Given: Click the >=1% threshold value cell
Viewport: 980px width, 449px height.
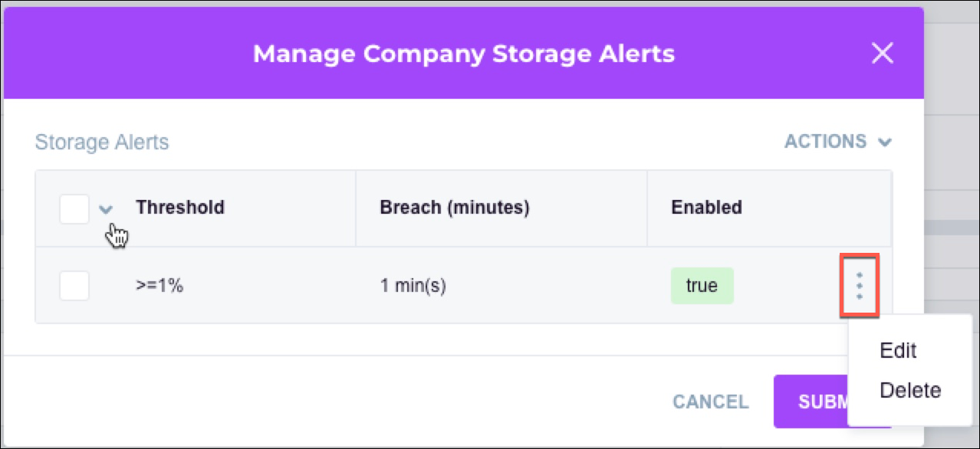Looking at the screenshot, I should (x=159, y=286).
